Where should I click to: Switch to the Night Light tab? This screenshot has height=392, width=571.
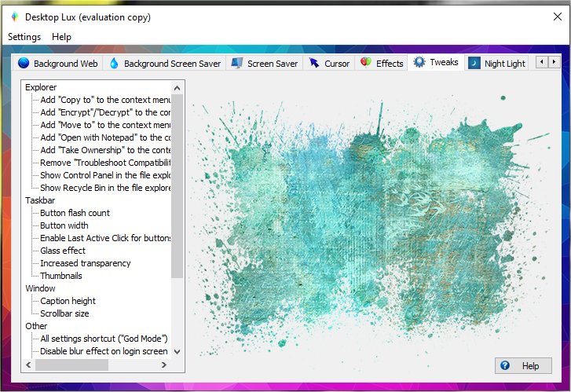(496, 64)
